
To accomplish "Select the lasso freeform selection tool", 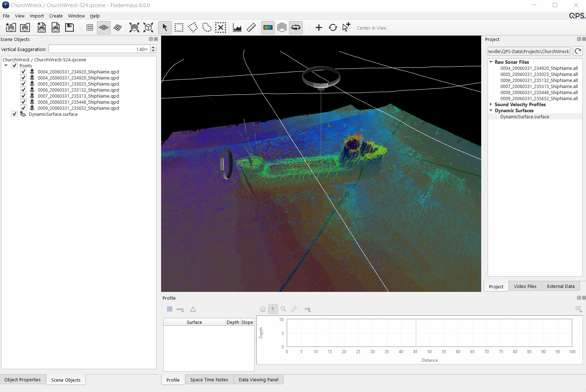I will pyautogui.click(x=207, y=28).
